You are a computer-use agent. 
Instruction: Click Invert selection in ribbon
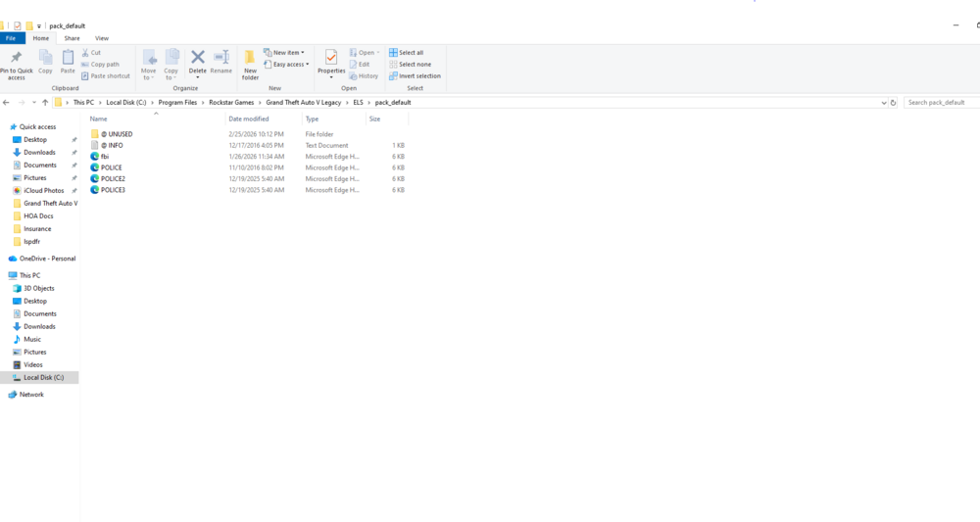click(415, 76)
